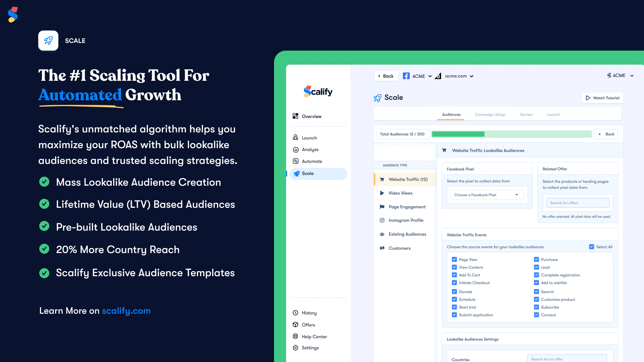Select the Overview icon in the sidebar
Viewport: 644px width, 362px height.
296,116
